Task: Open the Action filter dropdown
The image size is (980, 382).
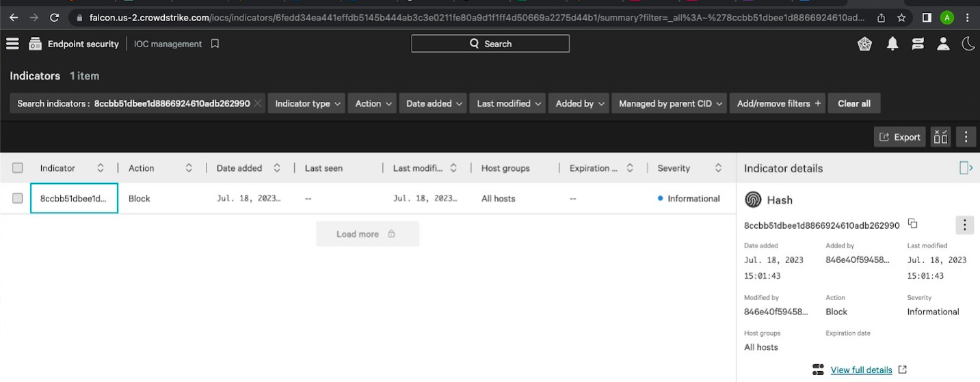Action: click(x=373, y=103)
